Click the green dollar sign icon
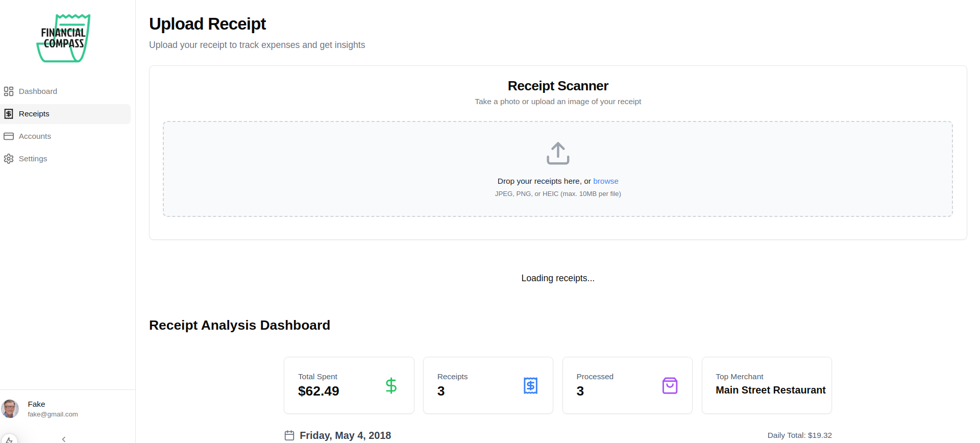The height and width of the screenshot is (443, 980). (x=391, y=385)
